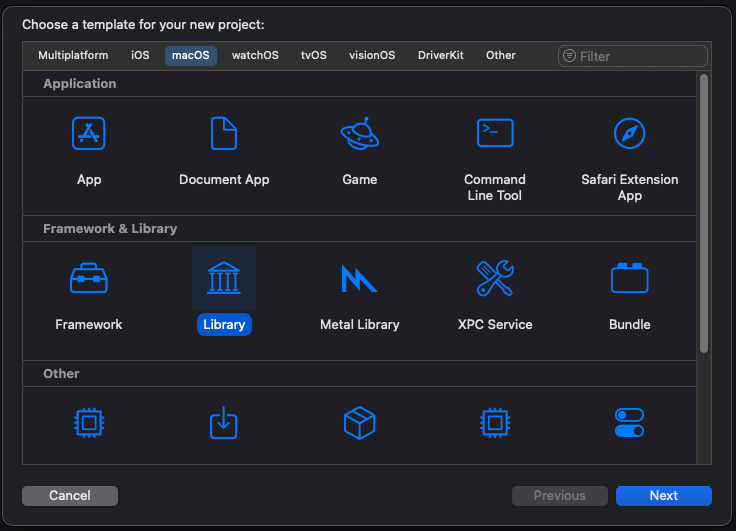This screenshot has height=531, width=736.
Task: Pick the Game template with the UFO icon
Action: point(359,133)
